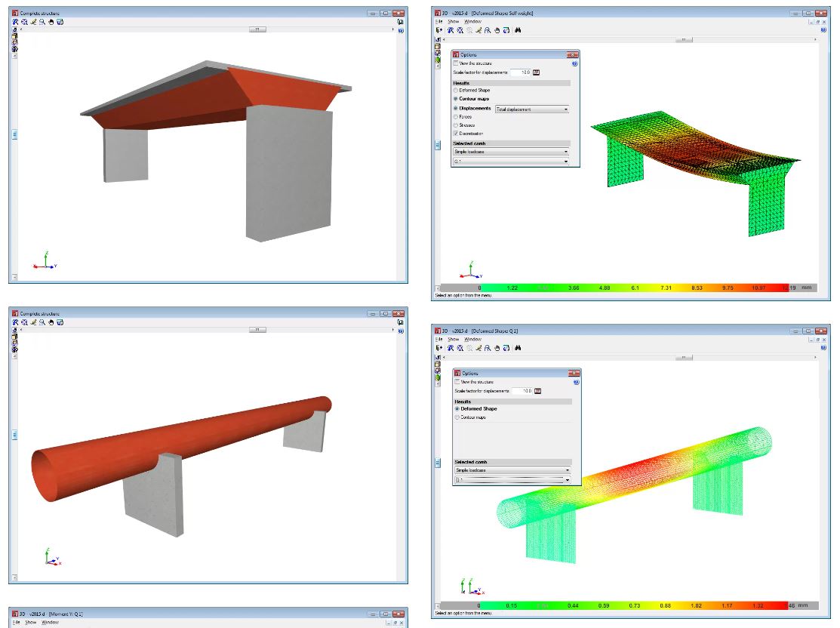Open the Show menu in Self weight window
The height and width of the screenshot is (628, 840).
pyautogui.click(x=454, y=22)
